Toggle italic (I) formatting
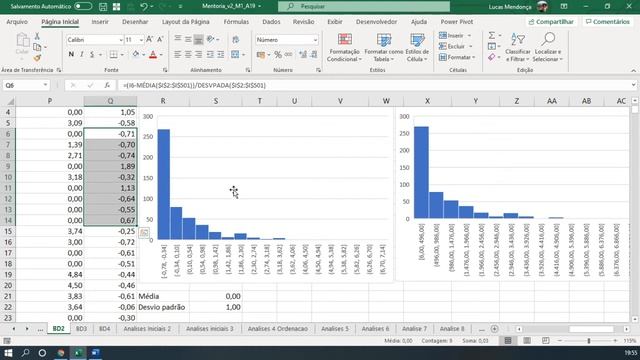 (x=82, y=54)
